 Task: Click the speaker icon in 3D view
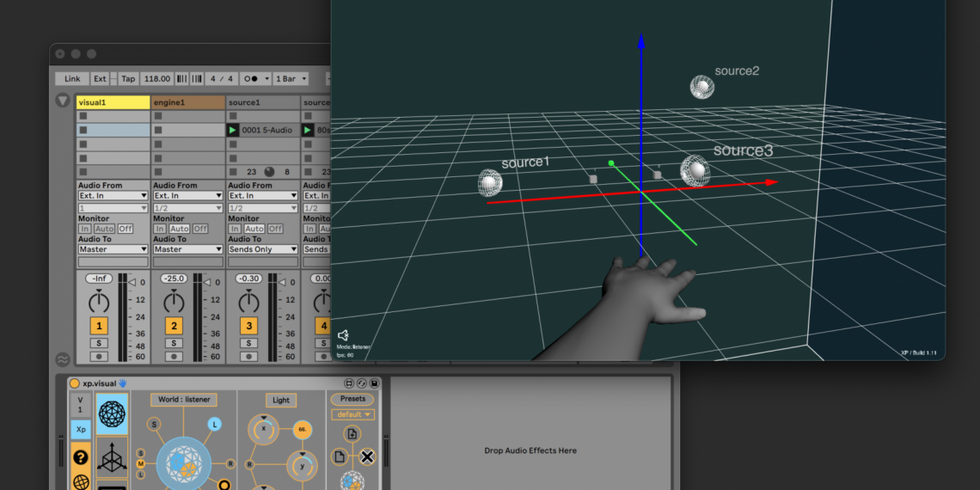click(343, 335)
